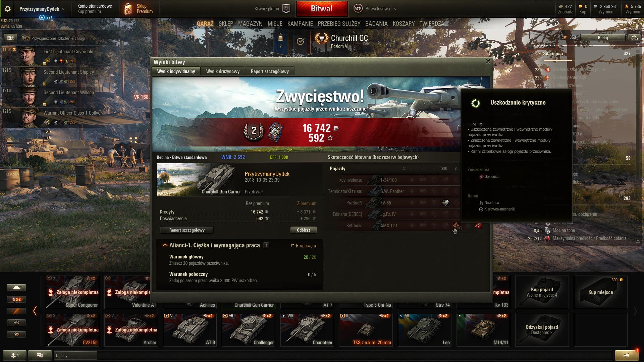Select the Charioteer tank thumbnail
The width and height of the screenshot is (644, 362).
click(x=307, y=330)
